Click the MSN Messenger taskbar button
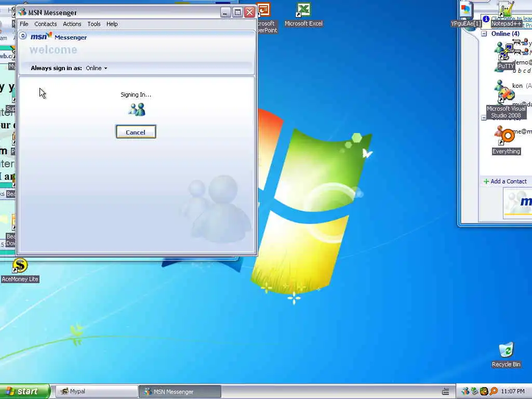The image size is (532, 399). click(x=180, y=392)
